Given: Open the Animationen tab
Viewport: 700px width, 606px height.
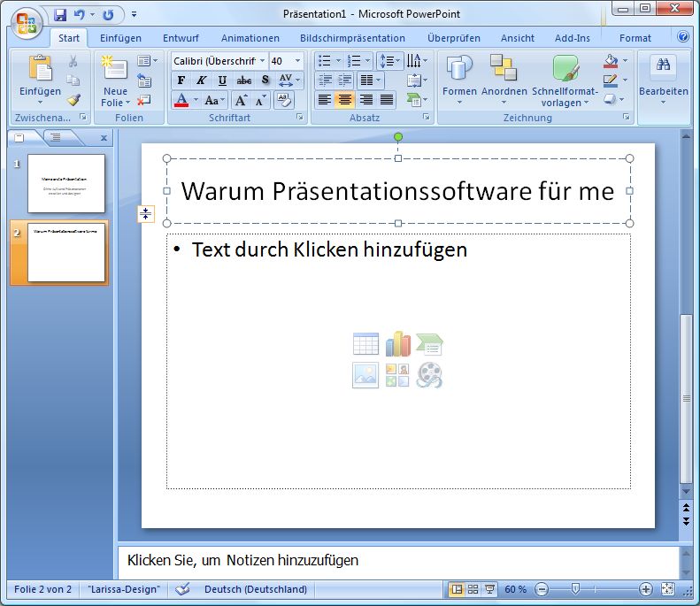Looking at the screenshot, I should [x=250, y=38].
